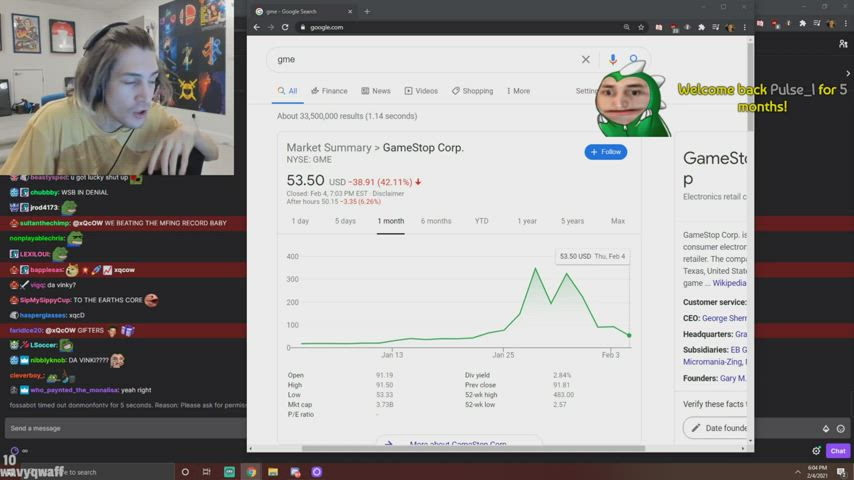The image size is (854, 480).
Task: Open chat settings gear icon
Action: pyautogui.click(x=816, y=451)
